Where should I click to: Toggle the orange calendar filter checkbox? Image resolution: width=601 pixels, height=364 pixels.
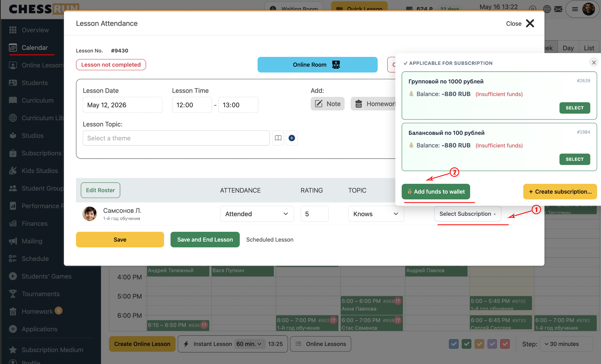pos(479,344)
